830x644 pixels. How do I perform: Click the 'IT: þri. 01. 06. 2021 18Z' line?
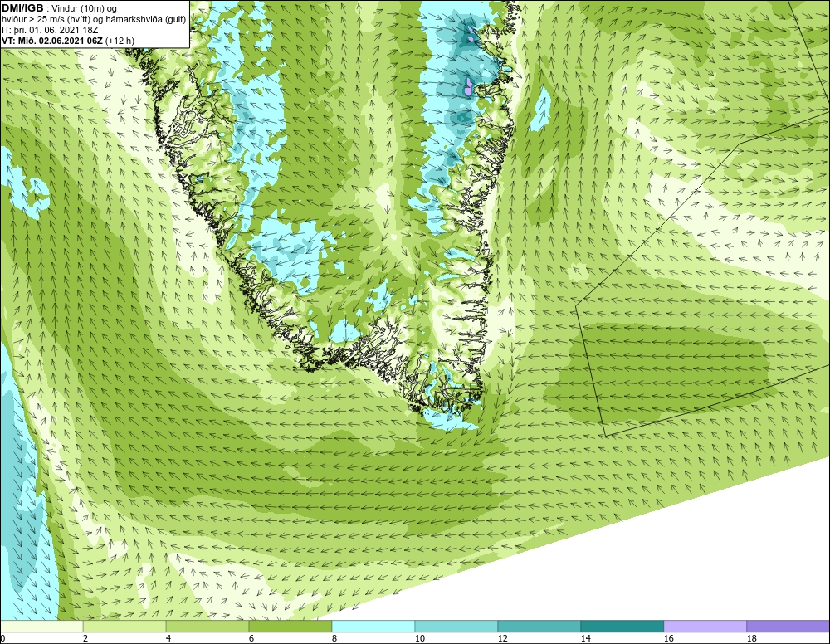pyautogui.click(x=50, y=30)
